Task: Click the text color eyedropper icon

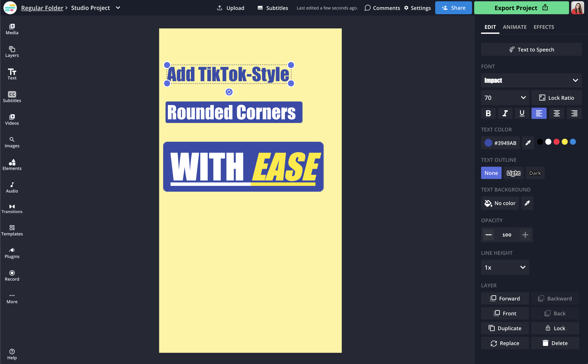Action: [x=528, y=143]
